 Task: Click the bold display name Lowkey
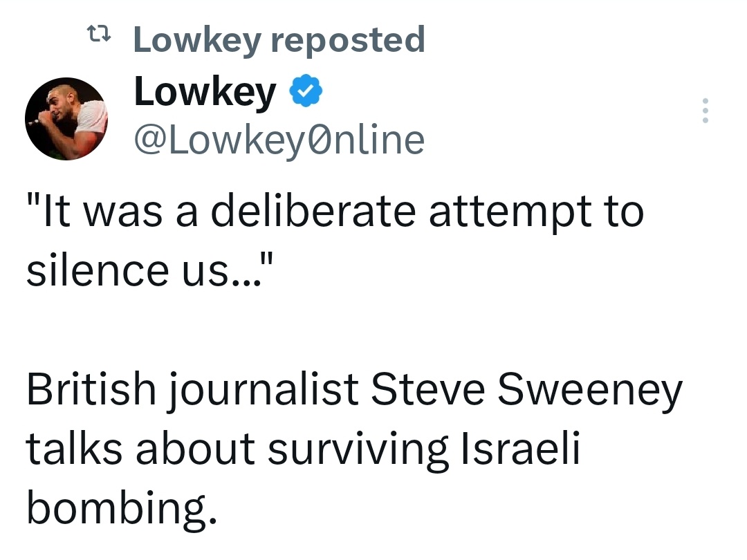pyautogui.click(x=205, y=93)
